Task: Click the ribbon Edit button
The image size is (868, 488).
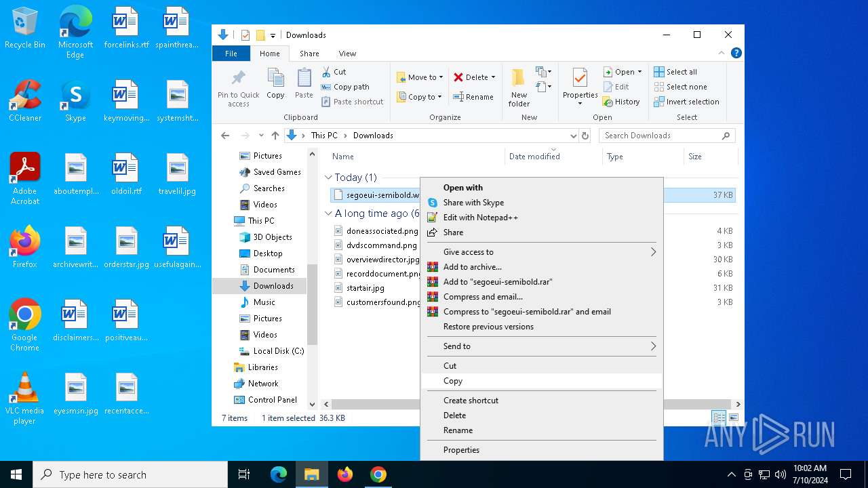Action: point(616,87)
